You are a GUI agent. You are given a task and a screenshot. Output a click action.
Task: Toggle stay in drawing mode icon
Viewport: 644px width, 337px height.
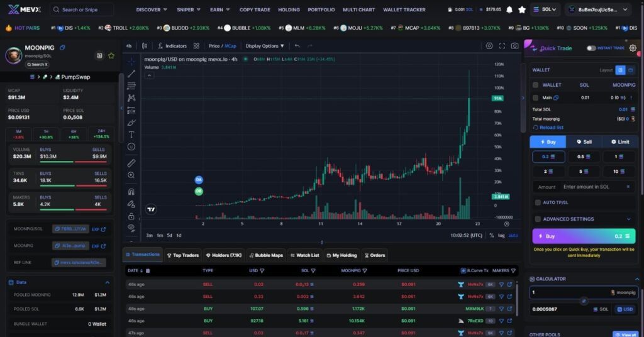[x=131, y=204]
